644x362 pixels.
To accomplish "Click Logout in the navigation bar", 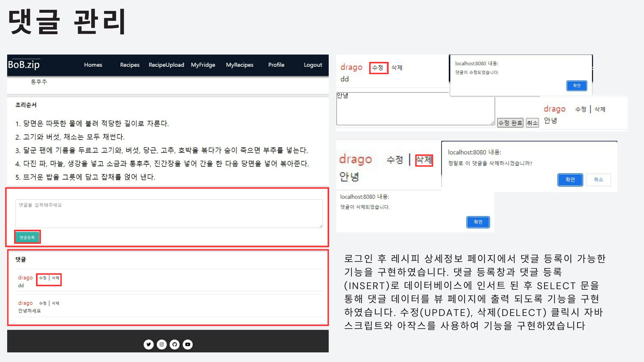I will click(313, 65).
